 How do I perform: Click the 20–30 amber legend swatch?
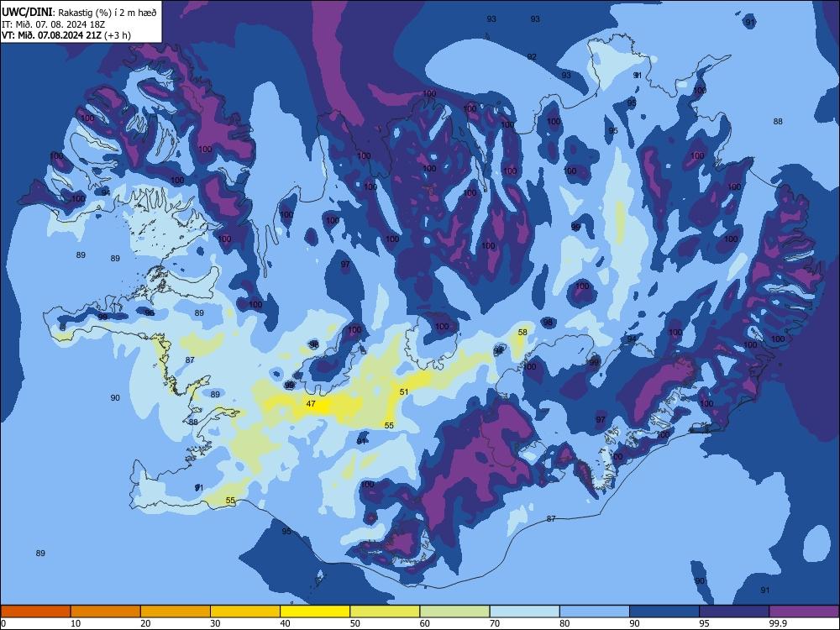[176, 612]
